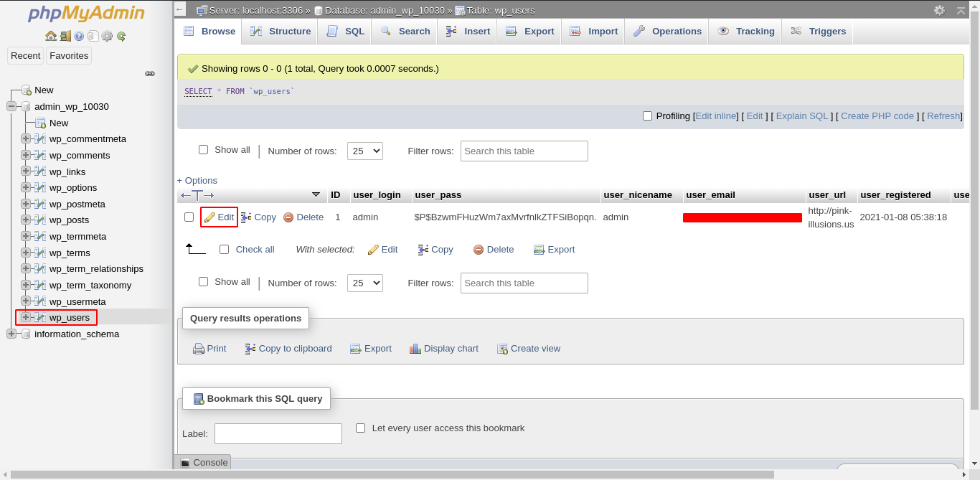980x480 pixels.
Task: Click the Explain SQL link
Action: point(802,116)
